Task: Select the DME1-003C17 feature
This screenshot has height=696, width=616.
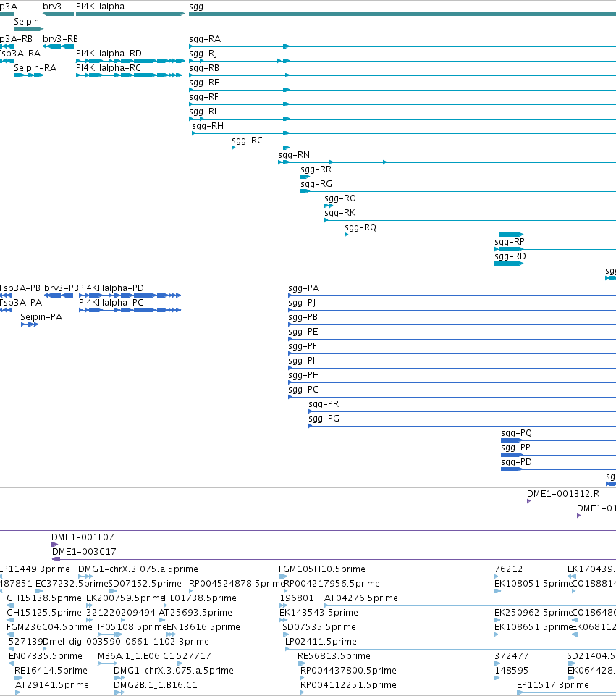Action: (x=334, y=559)
